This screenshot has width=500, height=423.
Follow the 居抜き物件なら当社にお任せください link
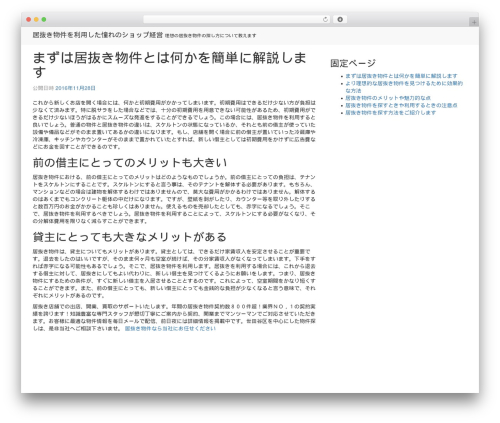pyautogui.click(x=170, y=329)
